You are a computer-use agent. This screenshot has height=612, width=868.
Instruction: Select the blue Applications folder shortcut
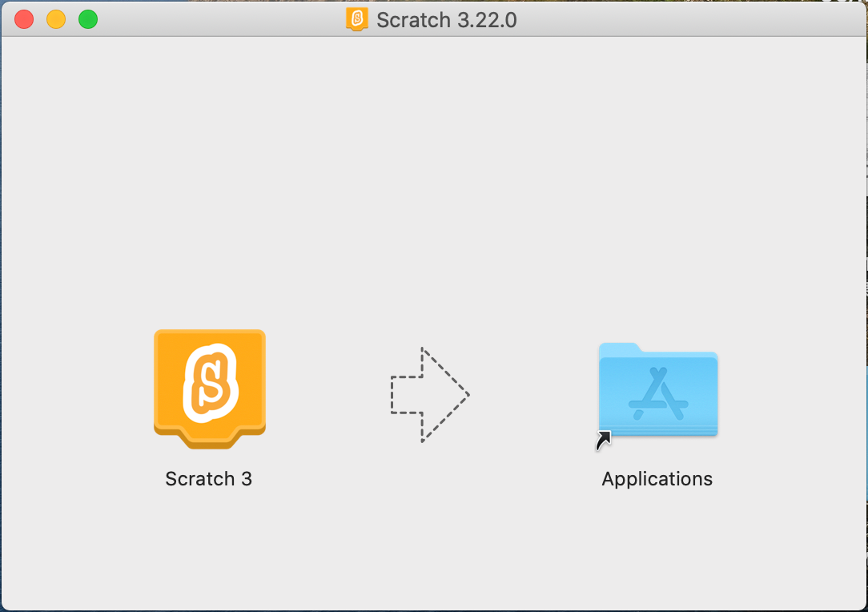(658, 389)
